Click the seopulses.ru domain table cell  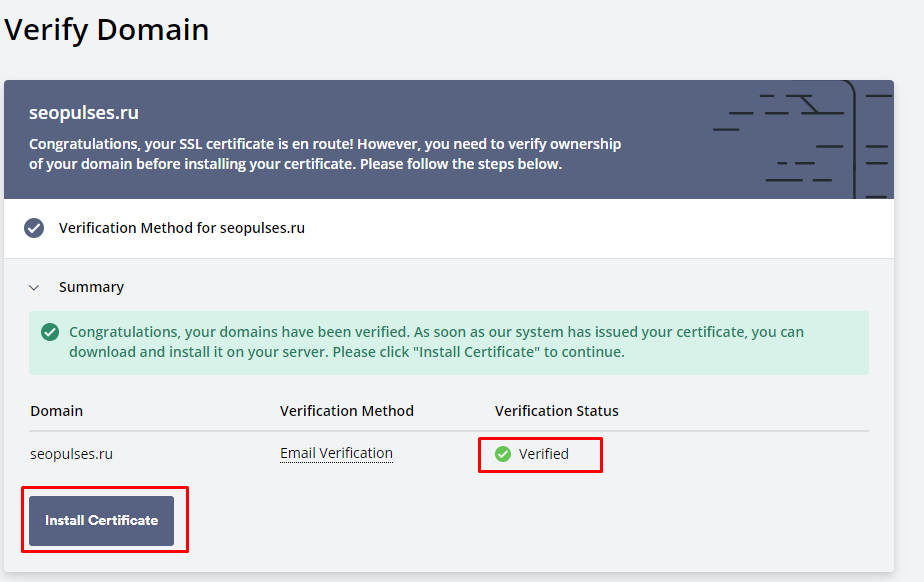coord(71,454)
